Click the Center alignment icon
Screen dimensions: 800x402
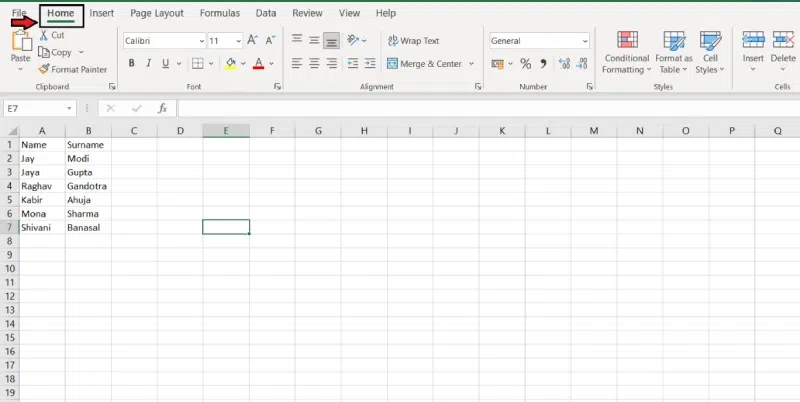tap(314, 63)
